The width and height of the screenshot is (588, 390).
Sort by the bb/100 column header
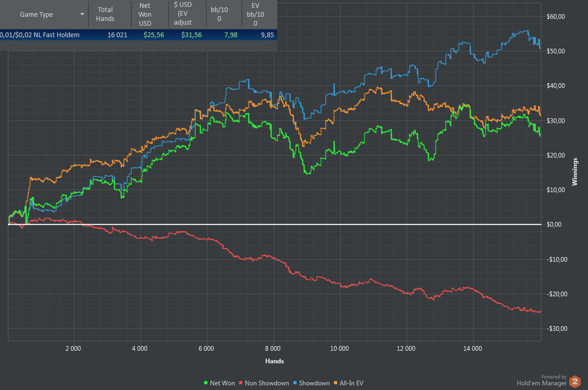220,14
